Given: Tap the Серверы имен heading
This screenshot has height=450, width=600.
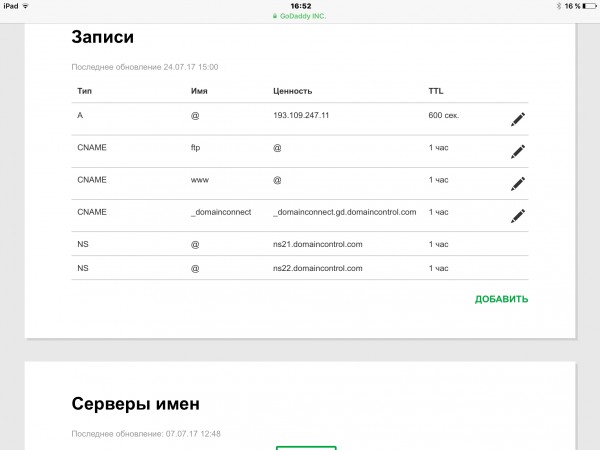Looking at the screenshot, I should click(x=135, y=404).
